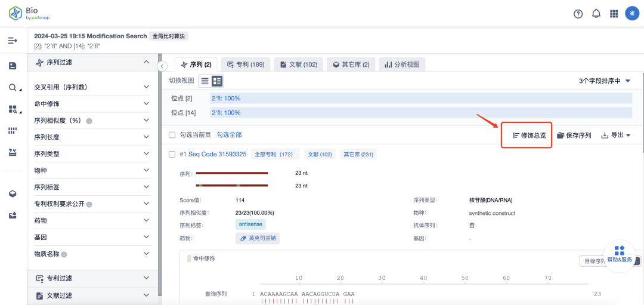The height and width of the screenshot is (305, 644).
Task: Open the 3个字段排序中 sort dropdown
Action: (605, 81)
